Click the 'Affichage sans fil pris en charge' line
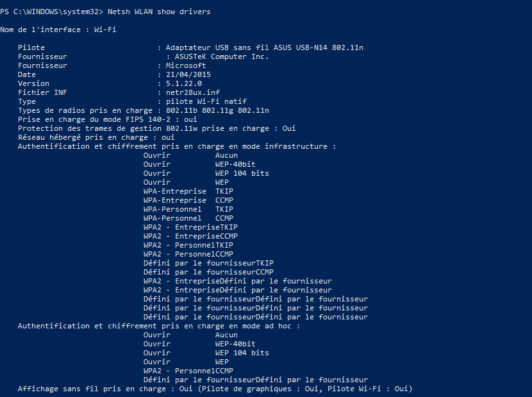This screenshot has width=532, height=397. pyautogui.click(x=215, y=389)
